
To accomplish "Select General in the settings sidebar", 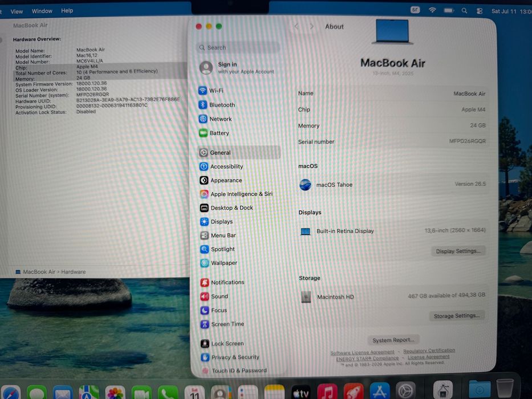I will point(239,153).
